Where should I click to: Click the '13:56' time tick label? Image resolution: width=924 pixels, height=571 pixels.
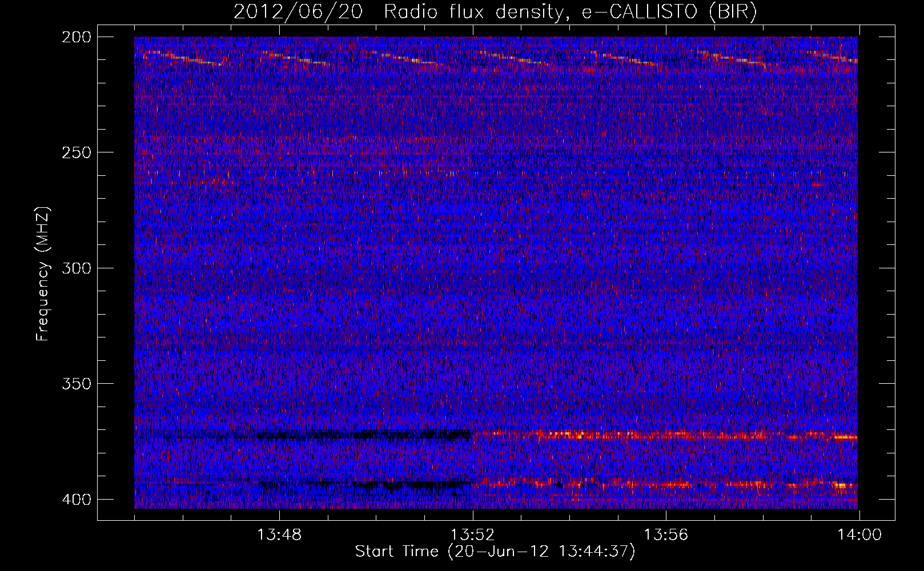(x=666, y=535)
